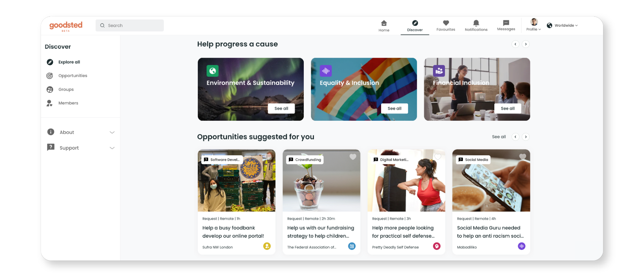This screenshot has height=277, width=644.
Task: Open See all link for suggested opportunities
Action: point(499,137)
